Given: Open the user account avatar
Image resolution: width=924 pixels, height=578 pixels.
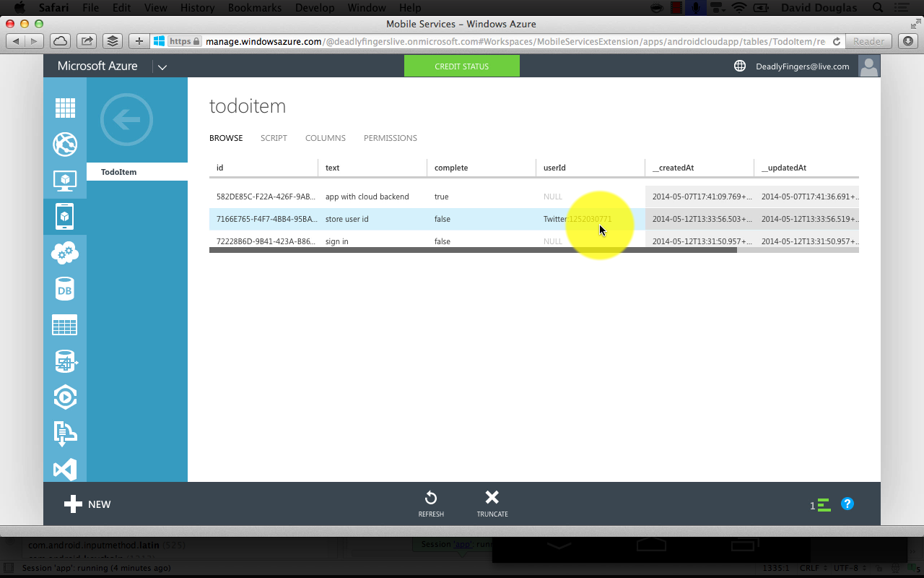Looking at the screenshot, I should tap(869, 66).
